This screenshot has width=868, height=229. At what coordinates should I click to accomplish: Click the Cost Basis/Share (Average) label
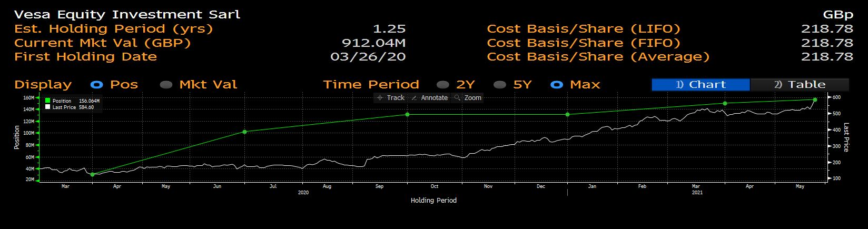point(598,57)
